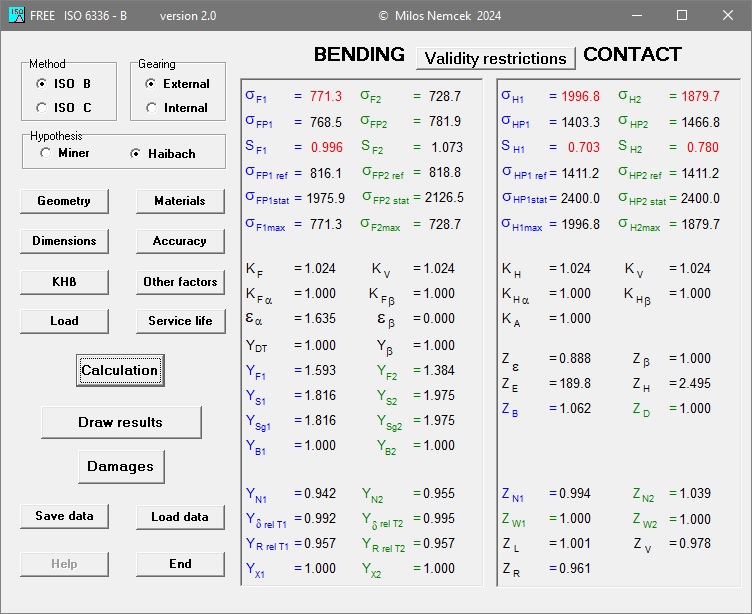Click the σF2 value 728.7

445,96
